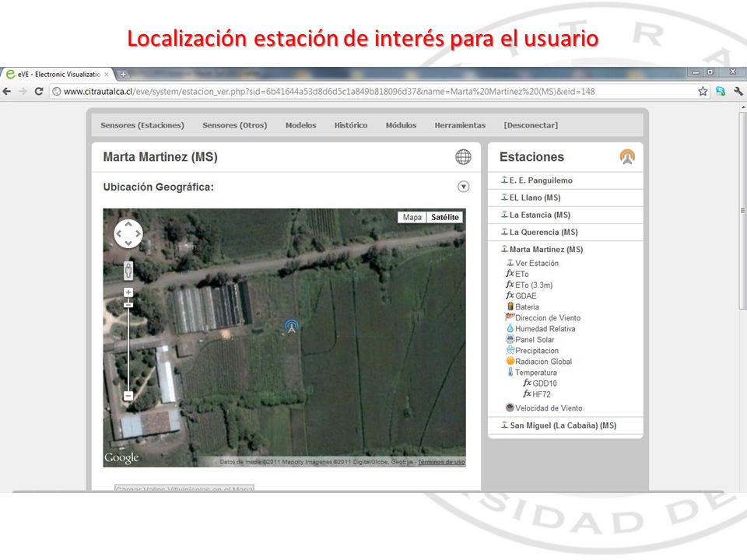Switch map to Mapa view
The height and width of the screenshot is (560, 747).
[412, 217]
